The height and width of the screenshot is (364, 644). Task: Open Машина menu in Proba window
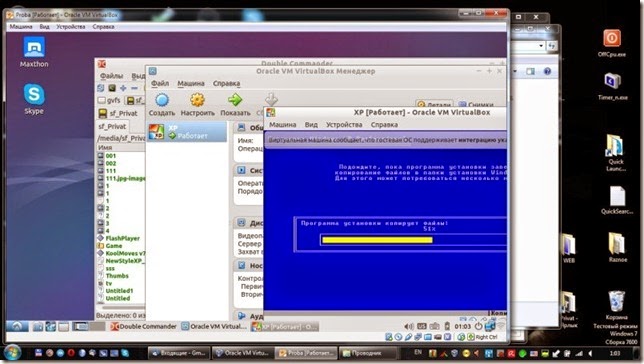[21, 27]
